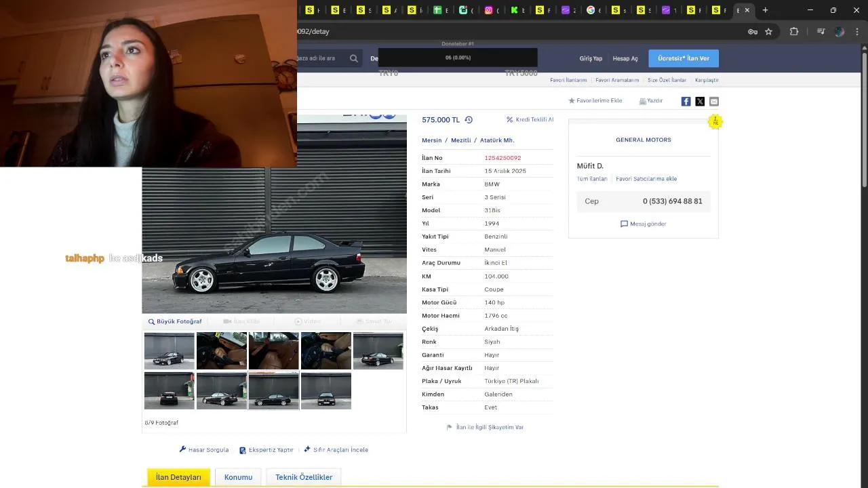
Task: Select listing number 1254250092
Action: tap(502, 158)
